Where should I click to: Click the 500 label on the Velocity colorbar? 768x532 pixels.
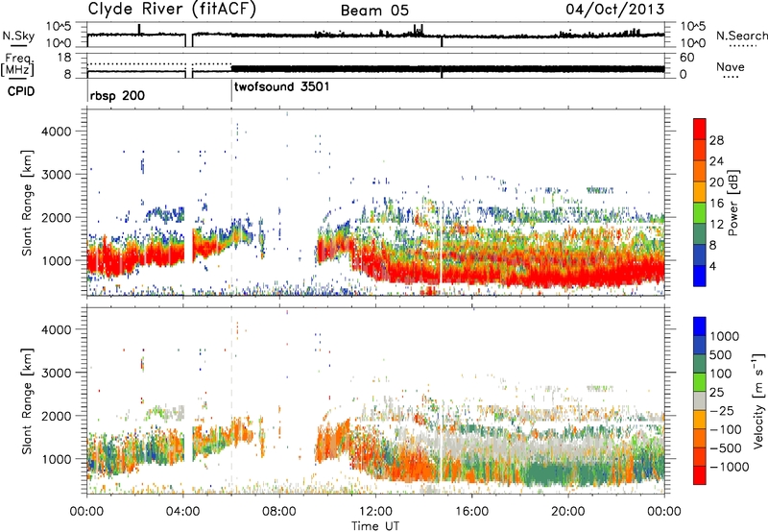point(721,354)
